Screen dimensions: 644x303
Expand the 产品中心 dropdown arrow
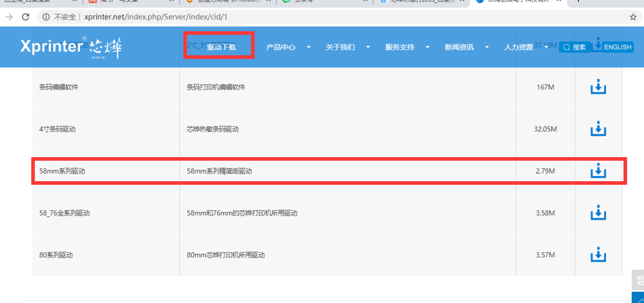coord(308,47)
